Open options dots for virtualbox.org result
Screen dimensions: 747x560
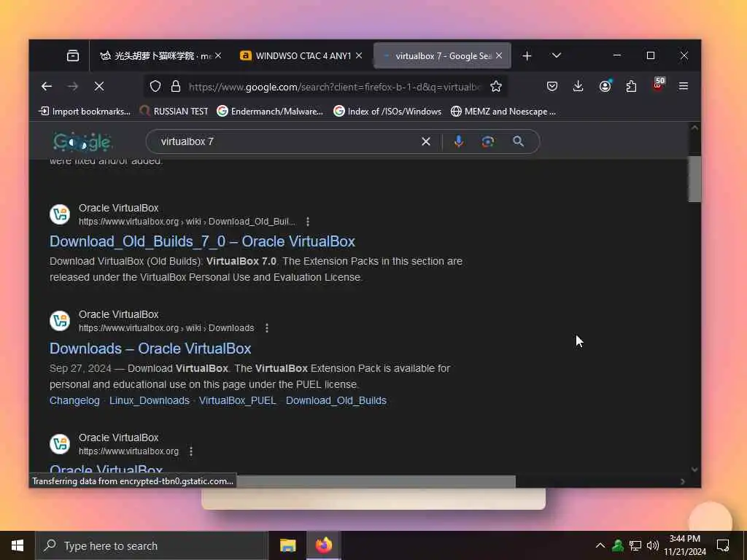(x=191, y=451)
